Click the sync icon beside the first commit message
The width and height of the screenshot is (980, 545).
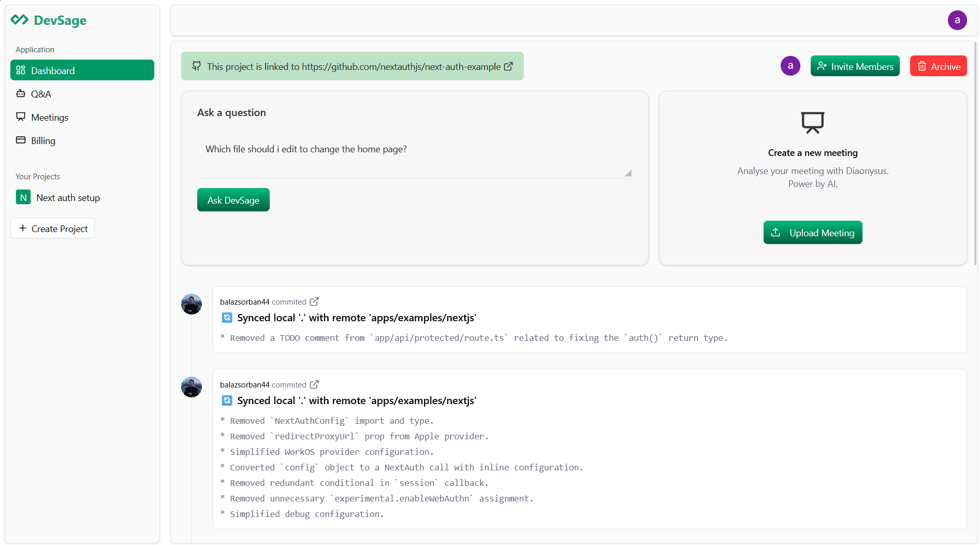coord(227,318)
